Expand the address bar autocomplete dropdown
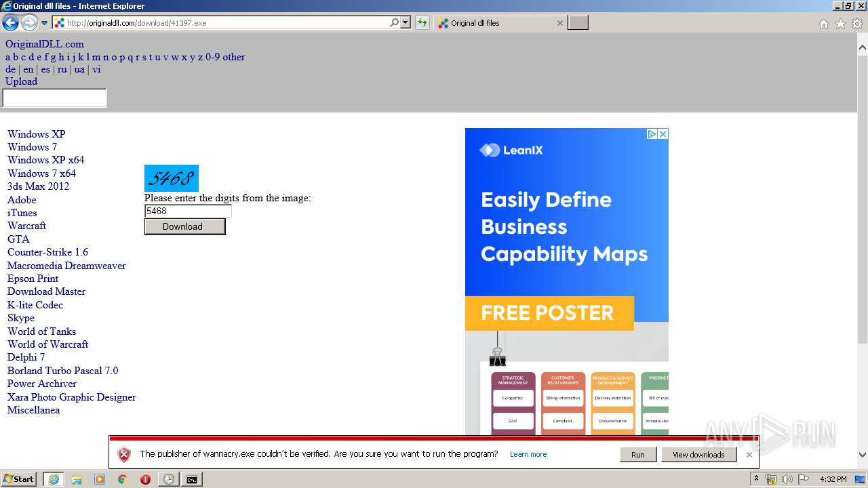The image size is (868, 488). tap(406, 22)
